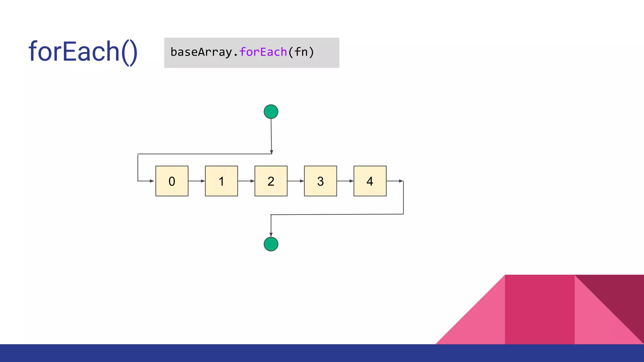Click the (fn) argument in code box

(301, 52)
